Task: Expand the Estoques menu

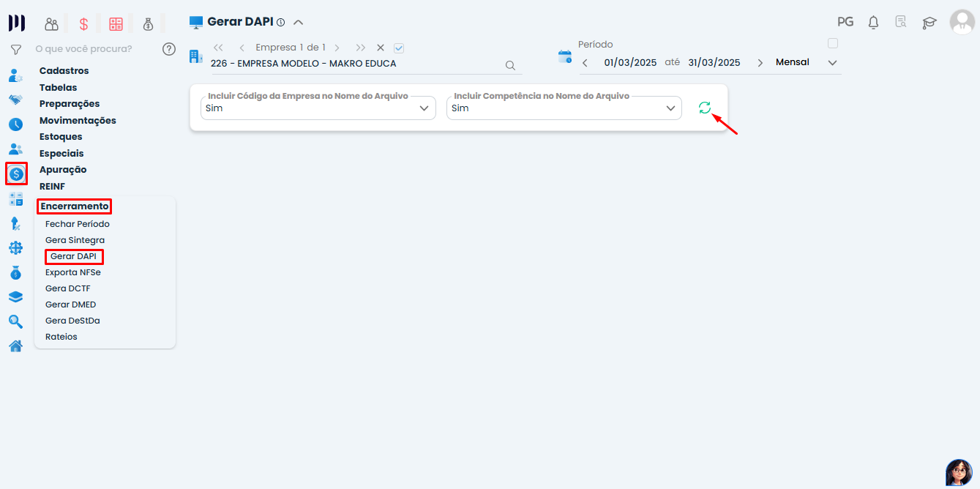Action: tap(61, 137)
